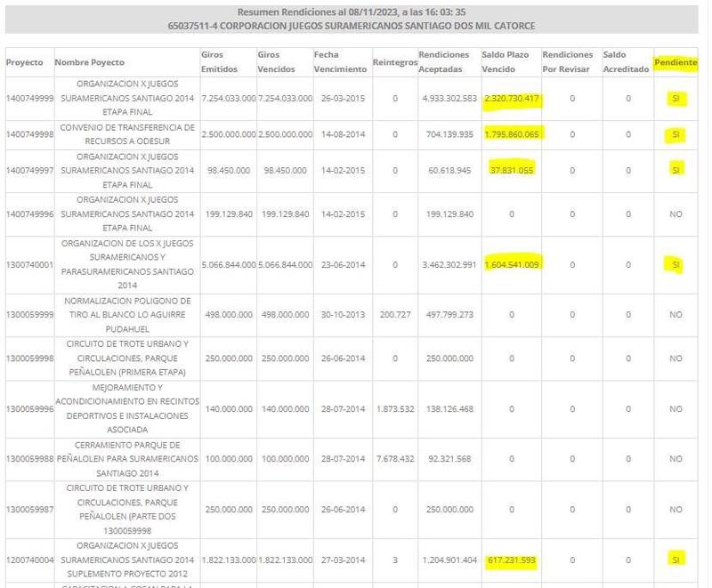Open project number 1300740001
Screen dimensions: 712x588
click(x=28, y=265)
